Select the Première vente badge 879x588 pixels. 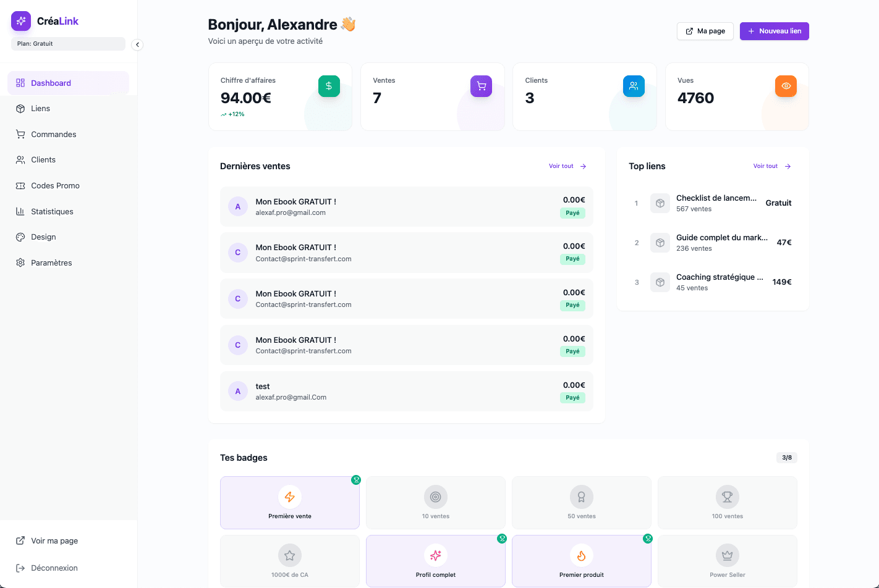289,502
